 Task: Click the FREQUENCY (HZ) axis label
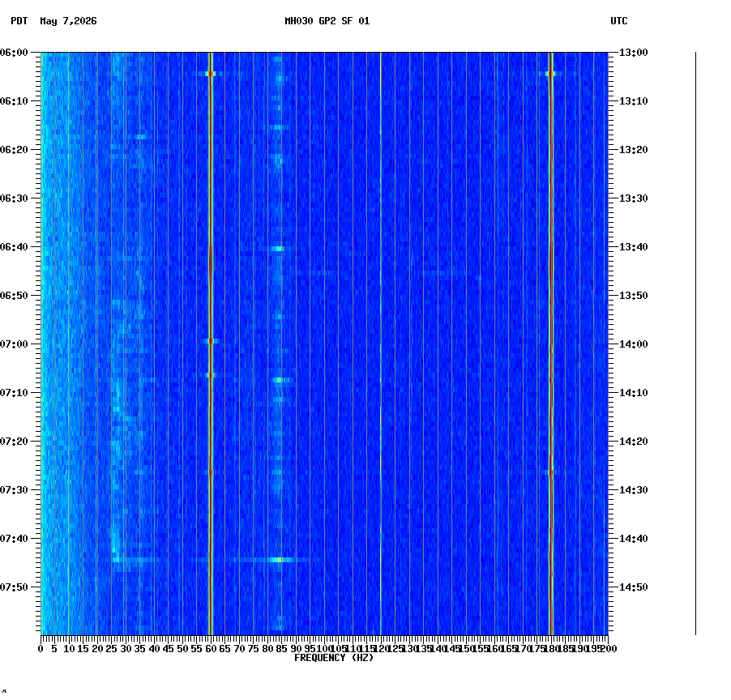click(x=334, y=658)
